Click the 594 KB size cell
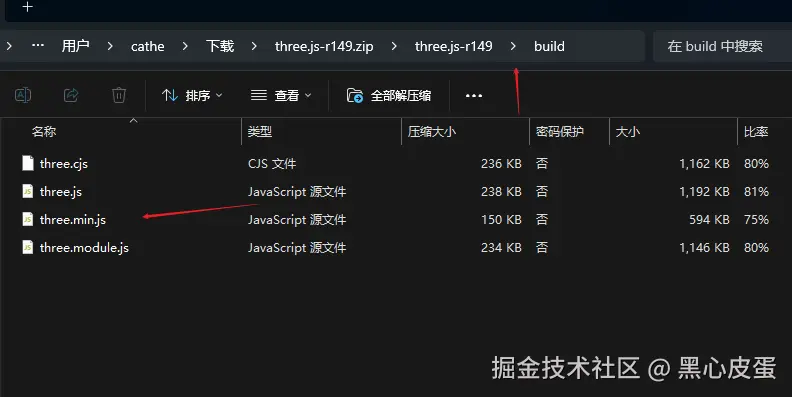The image size is (792, 397). point(709,220)
